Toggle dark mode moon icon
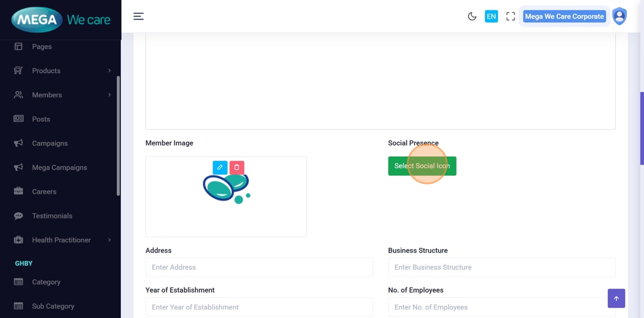Screen dimensions: 644x318 pos(472,17)
